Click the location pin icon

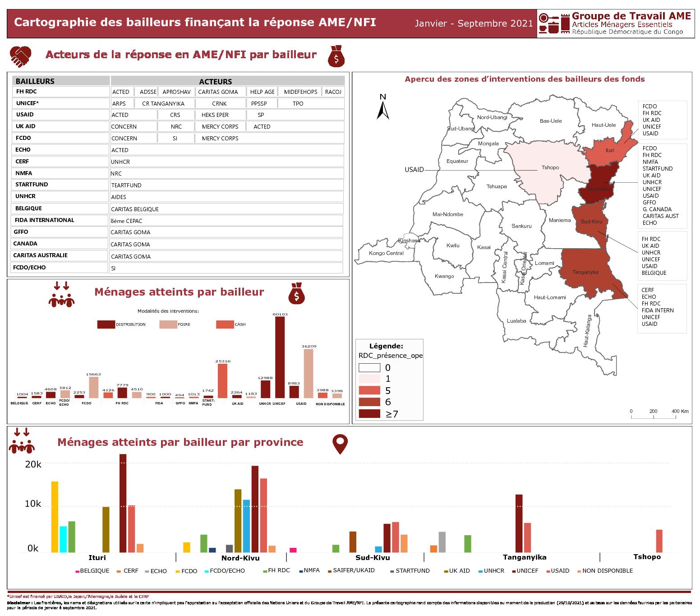[x=340, y=445]
